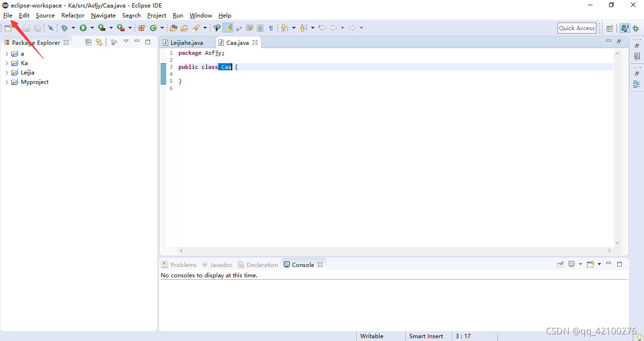Click the Back navigation arrow icon

point(333,28)
